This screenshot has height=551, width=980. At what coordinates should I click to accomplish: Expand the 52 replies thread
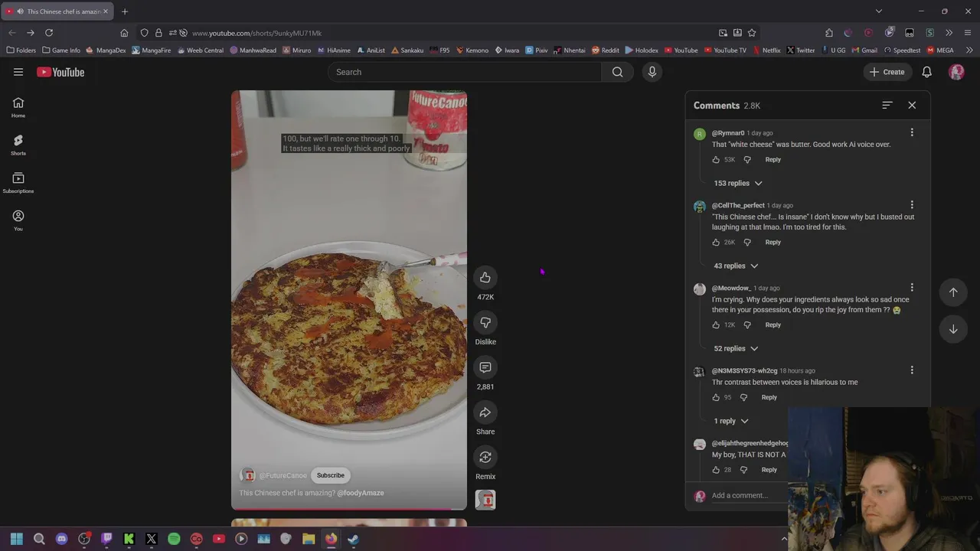pos(736,348)
